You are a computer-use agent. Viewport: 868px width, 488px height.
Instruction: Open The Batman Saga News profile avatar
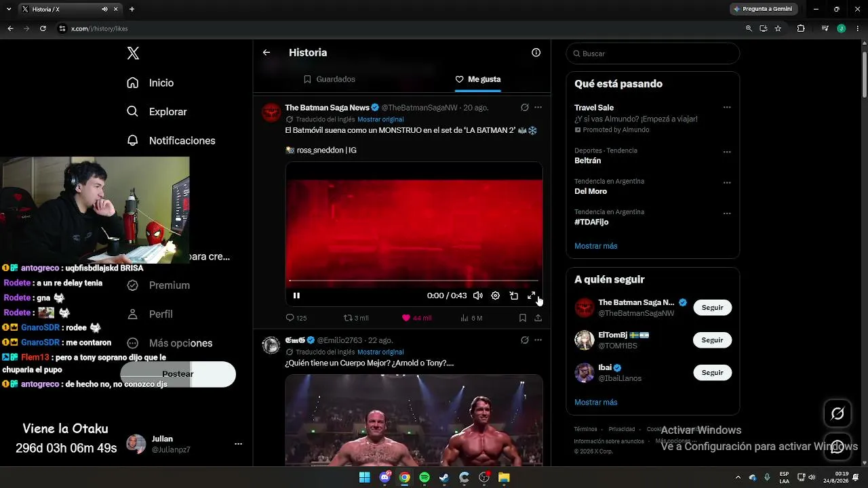[271, 112]
